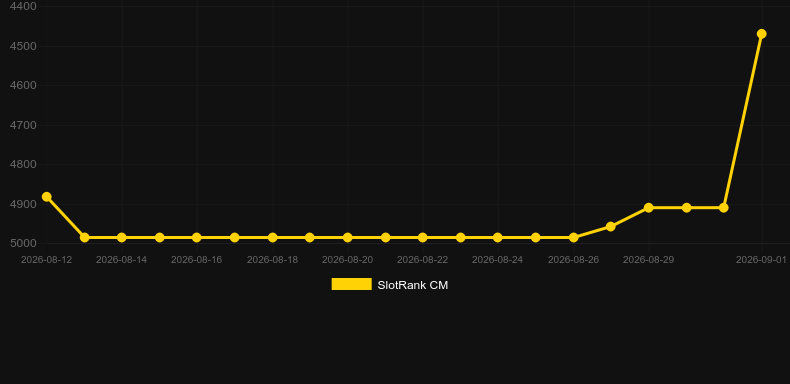Select the data point between 2026-08-20 and 2026-08-22
The width and height of the screenshot is (790, 384).
pos(385,237)
